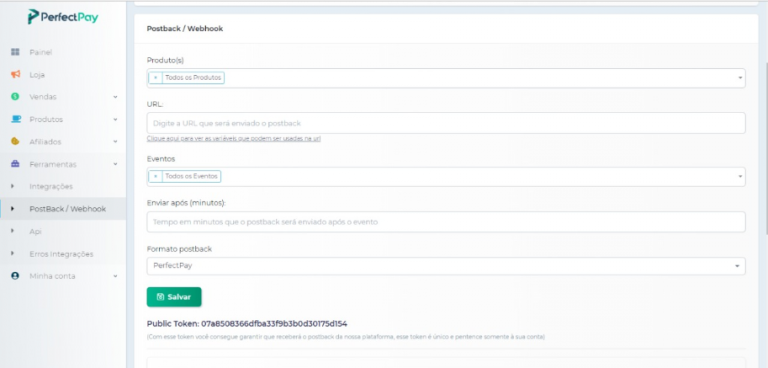768x368 pixels.
Task: Go to Painel in sidebar
Action: pos(41,52)
